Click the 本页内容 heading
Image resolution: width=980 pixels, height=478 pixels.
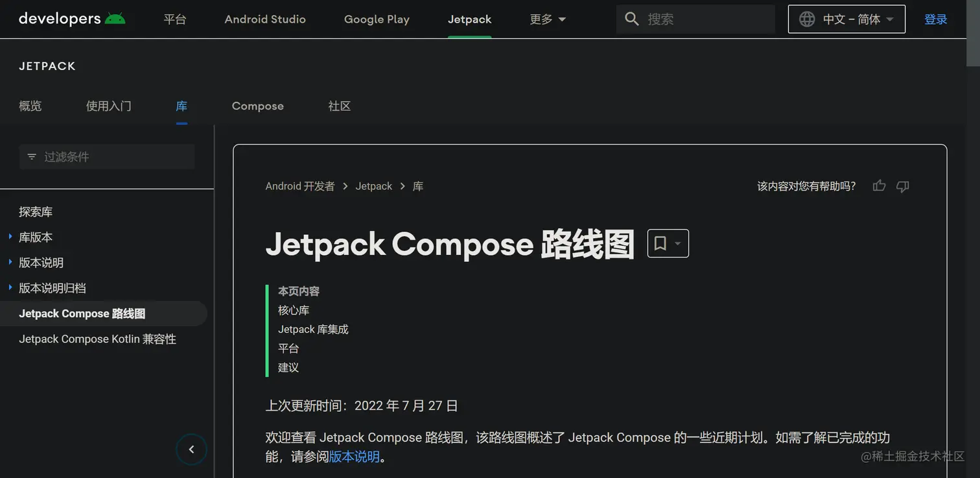[x=299, y=291]
